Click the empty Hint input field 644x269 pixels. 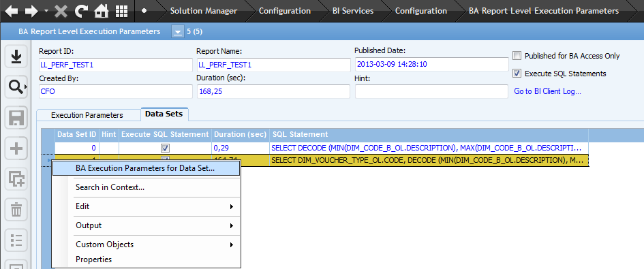point(431,91)
